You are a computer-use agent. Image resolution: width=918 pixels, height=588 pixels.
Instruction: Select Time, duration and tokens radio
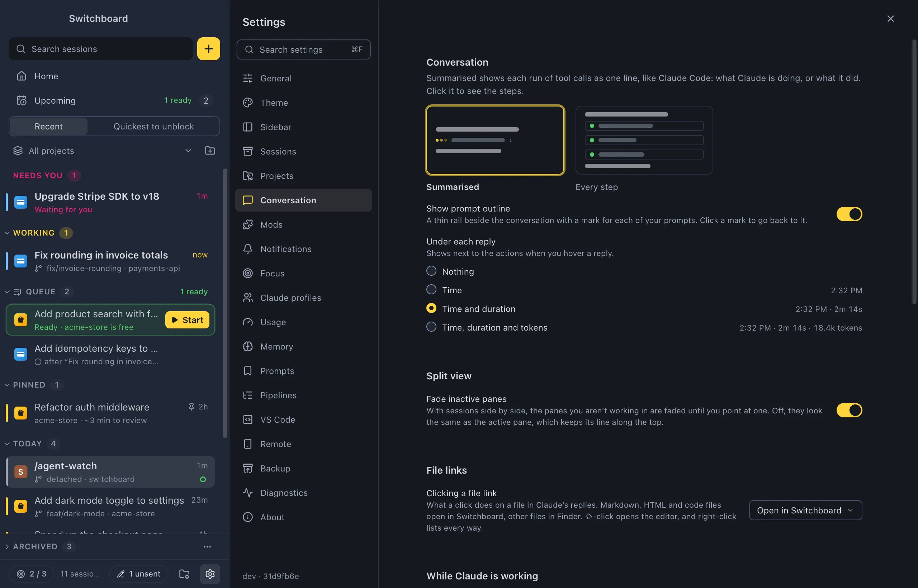[x=431, y=327]
